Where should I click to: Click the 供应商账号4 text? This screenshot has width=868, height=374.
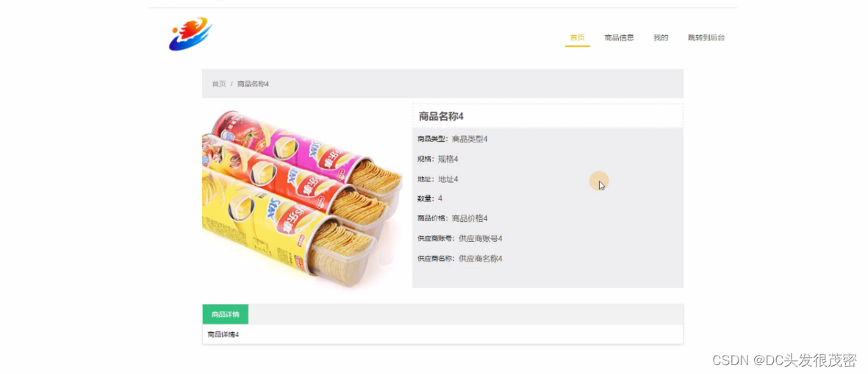tap(481, 239)
